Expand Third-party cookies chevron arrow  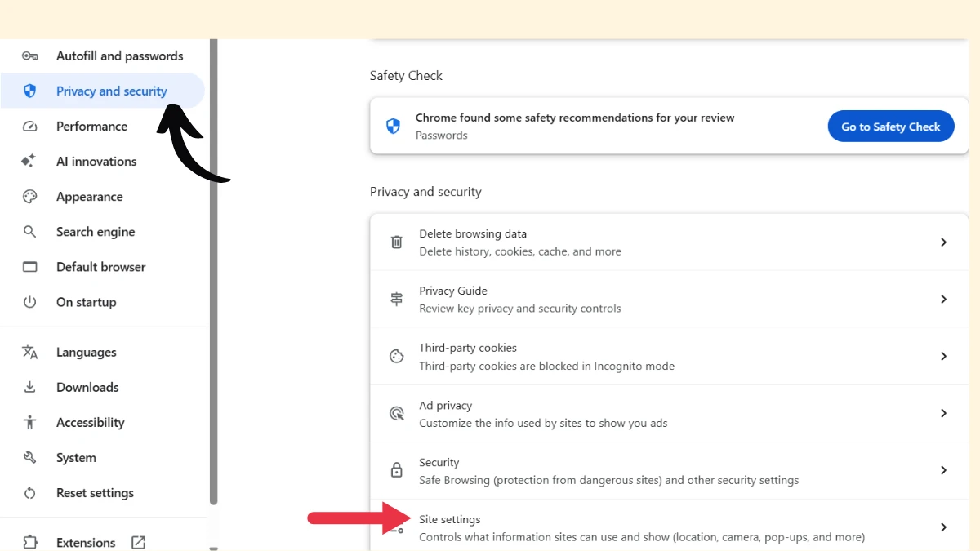(x=943, y=356)
